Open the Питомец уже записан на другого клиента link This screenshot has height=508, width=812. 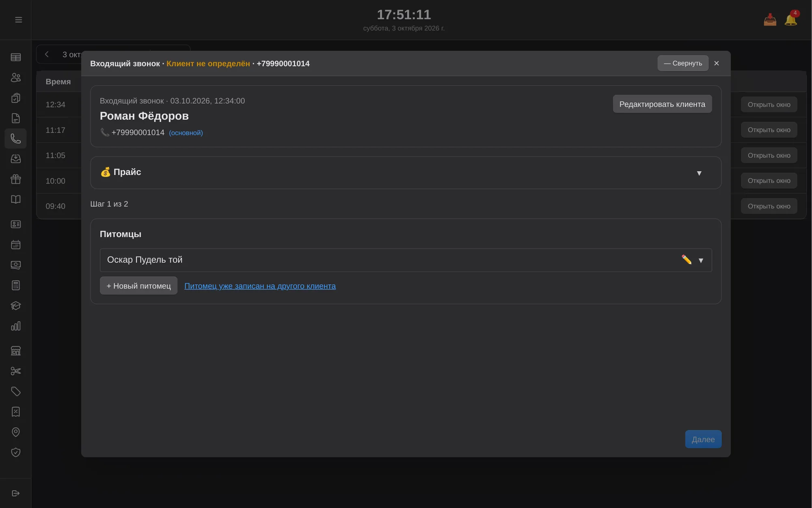(260, 286)
